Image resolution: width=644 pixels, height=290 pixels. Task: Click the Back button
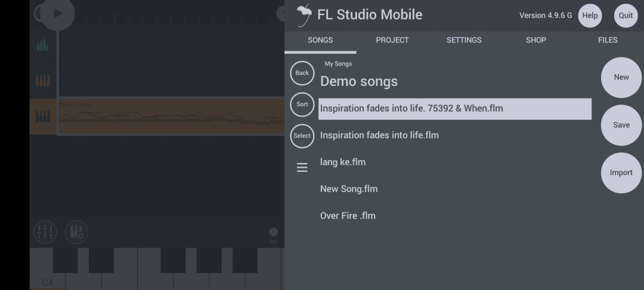[x=302, y=73]
